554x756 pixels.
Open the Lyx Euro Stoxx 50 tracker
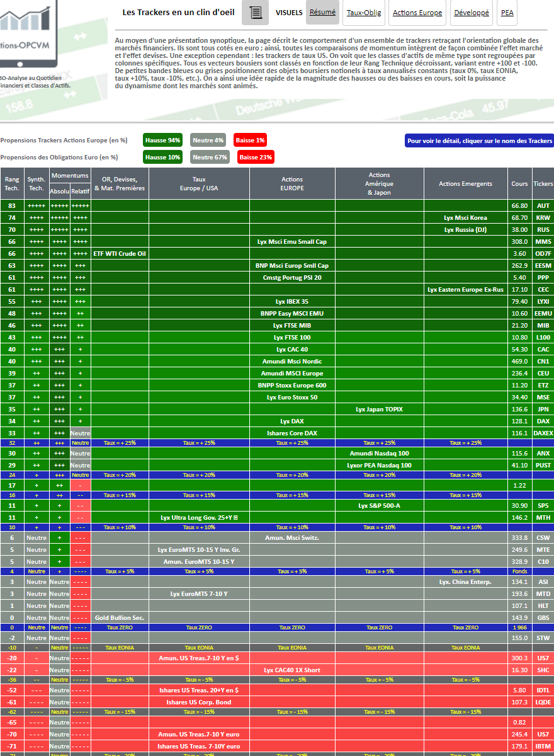point(292,397)
